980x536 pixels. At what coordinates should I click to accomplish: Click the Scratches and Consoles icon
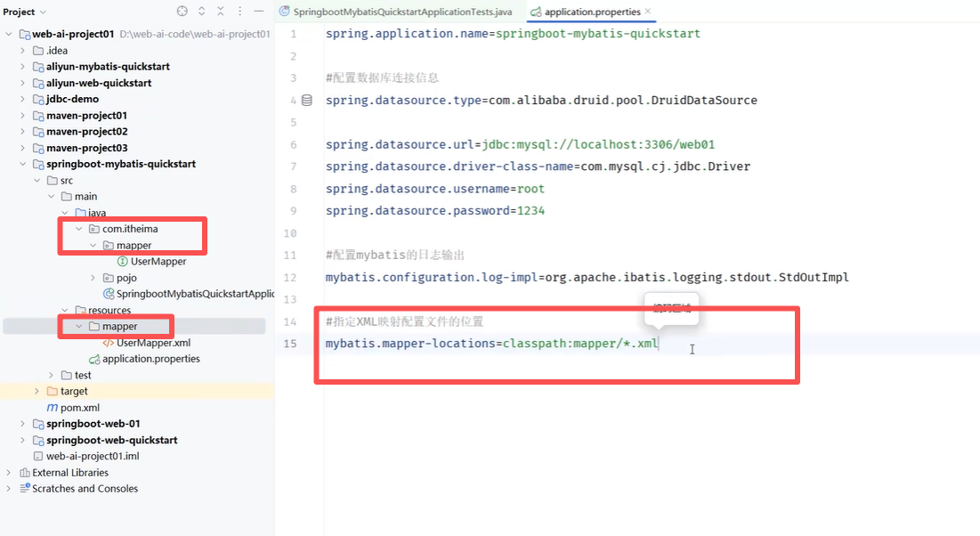[24, 489]
